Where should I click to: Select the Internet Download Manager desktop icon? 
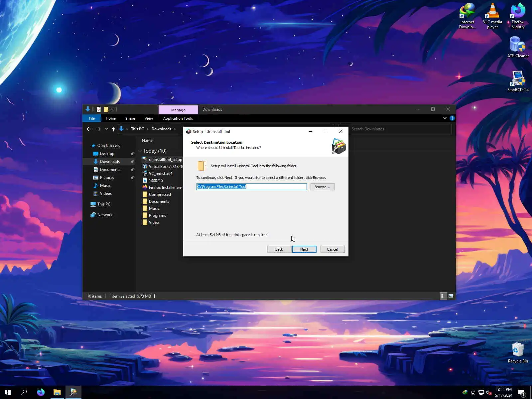(467, 16)
